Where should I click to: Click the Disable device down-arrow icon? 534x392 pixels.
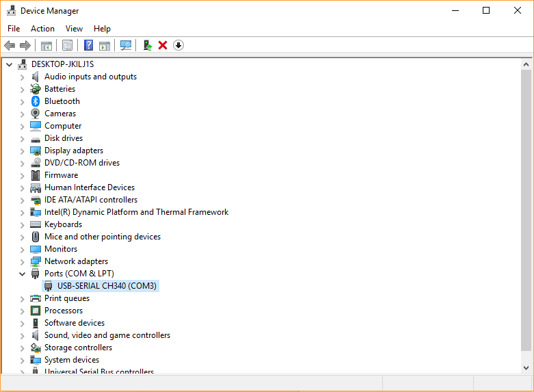[x=178, y=45]
